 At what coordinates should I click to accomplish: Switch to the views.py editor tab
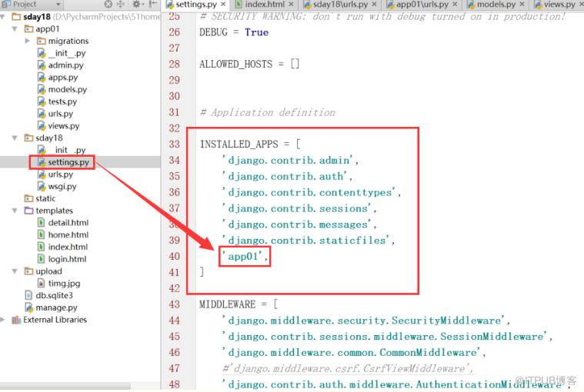click(559, 5)
